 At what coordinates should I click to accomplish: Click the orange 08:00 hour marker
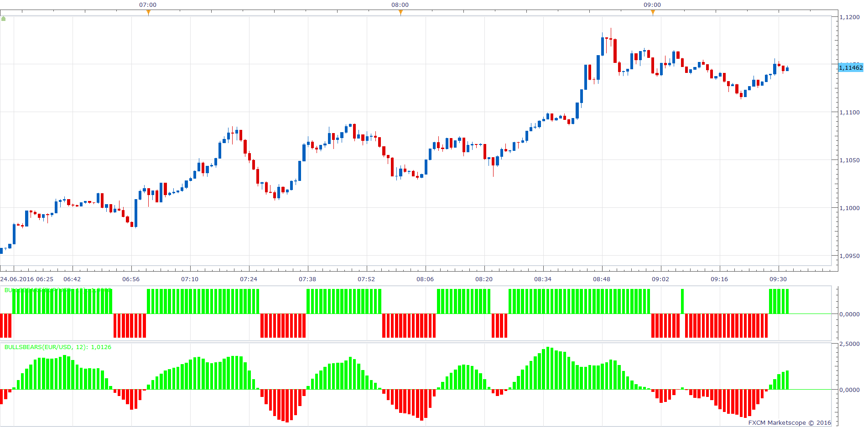[400, 12]
